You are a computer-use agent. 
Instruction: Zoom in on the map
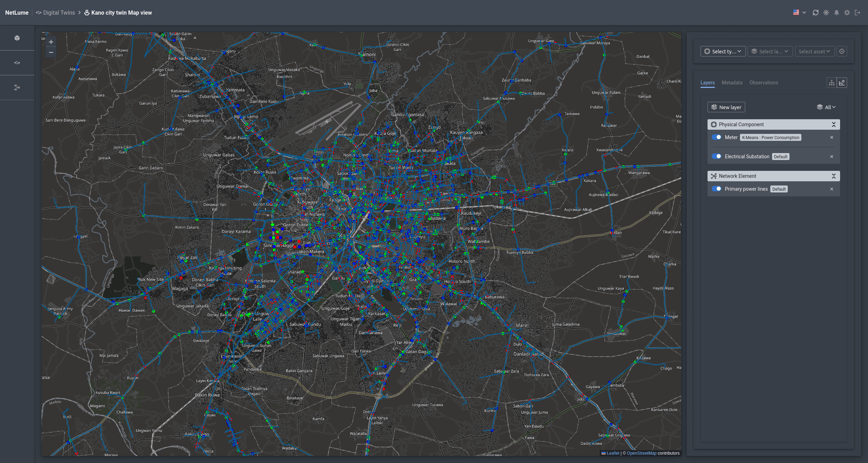pos(51,42)
